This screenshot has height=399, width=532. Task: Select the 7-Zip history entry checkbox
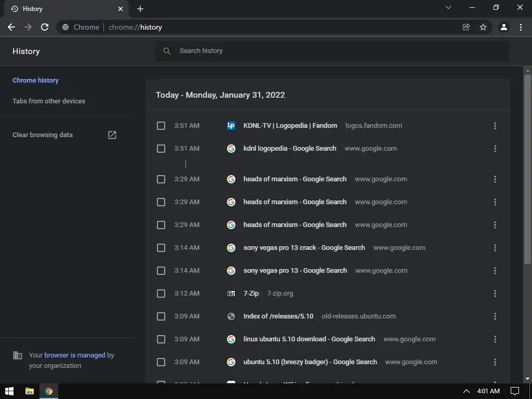161,294
